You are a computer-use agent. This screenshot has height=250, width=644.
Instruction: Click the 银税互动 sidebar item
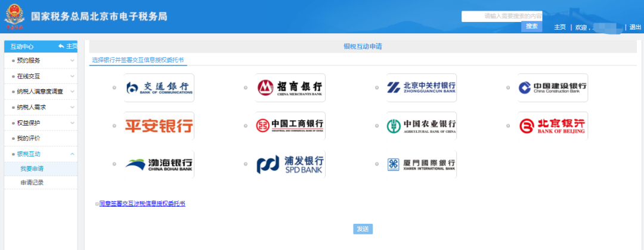tap(41, 154)
